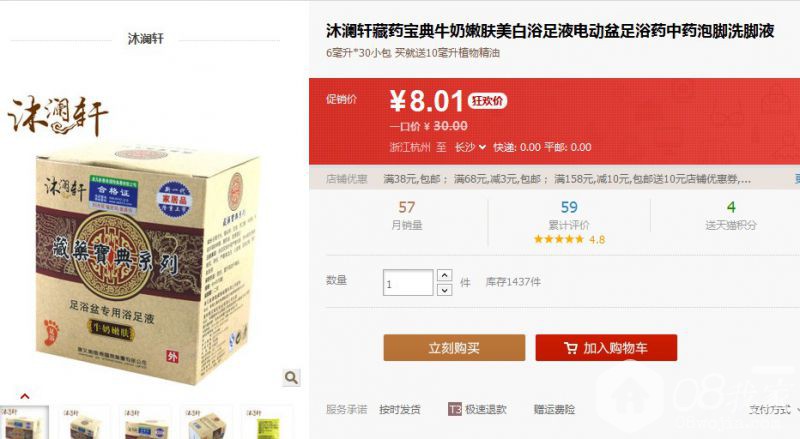Click the quantity input field
The width and height of the screenshot is (800, 439).
(x=408, y=282)
